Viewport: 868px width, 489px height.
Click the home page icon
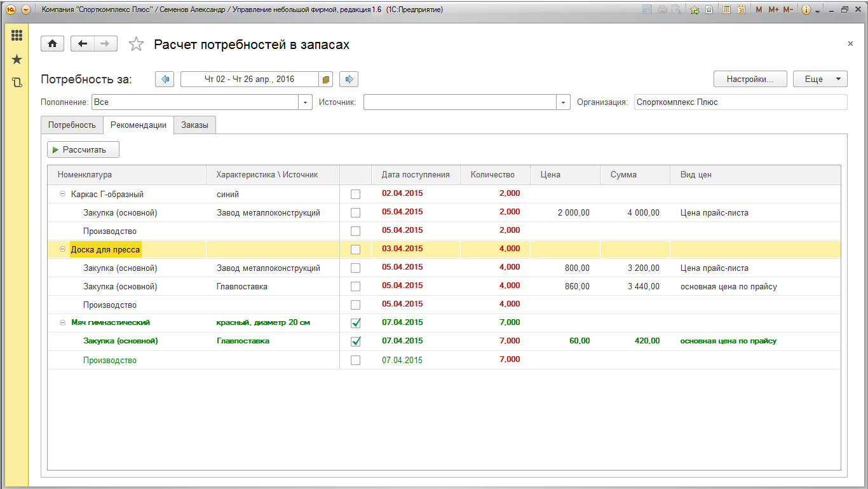point(52,43)
